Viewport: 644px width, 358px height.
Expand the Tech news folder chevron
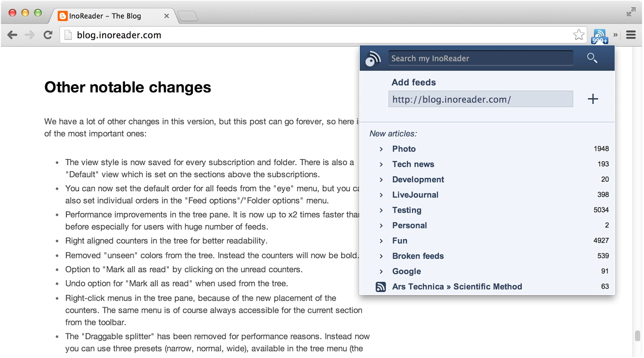[381, 164]
